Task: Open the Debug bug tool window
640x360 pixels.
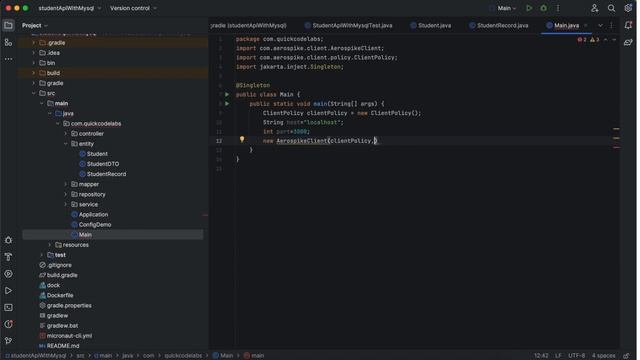Action: [x=8, y=240]
